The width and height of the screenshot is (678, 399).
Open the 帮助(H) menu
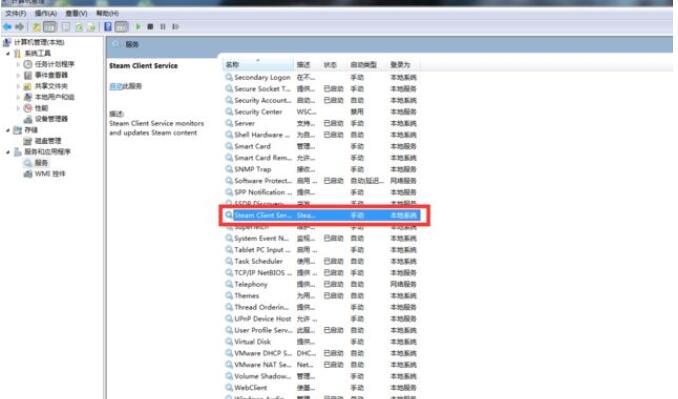coord(107,13)
